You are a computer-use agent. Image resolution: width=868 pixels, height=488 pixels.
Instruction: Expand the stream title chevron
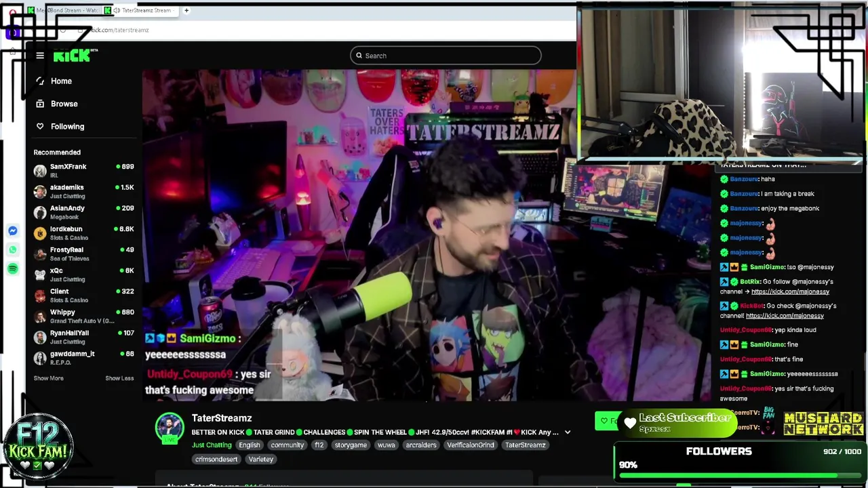coord(568,432)
